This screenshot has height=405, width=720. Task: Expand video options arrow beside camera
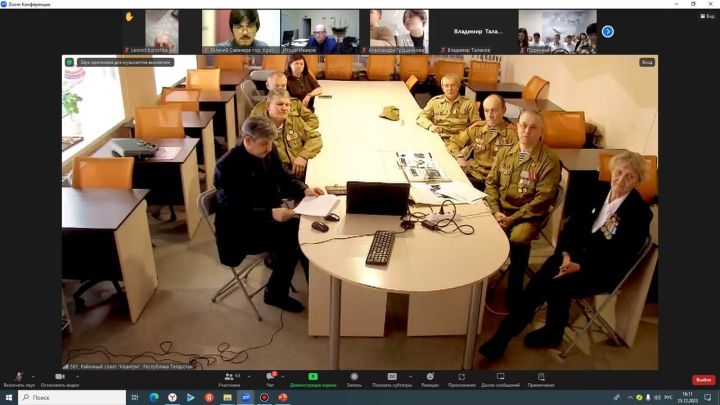[77, 376]
